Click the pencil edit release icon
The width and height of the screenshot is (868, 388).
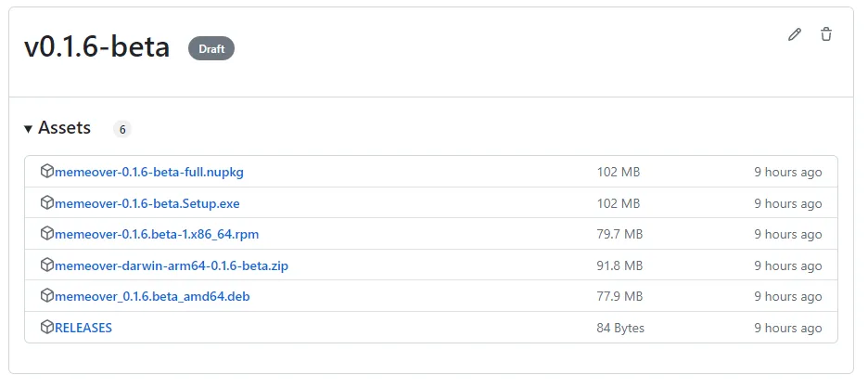coord(794,34)
